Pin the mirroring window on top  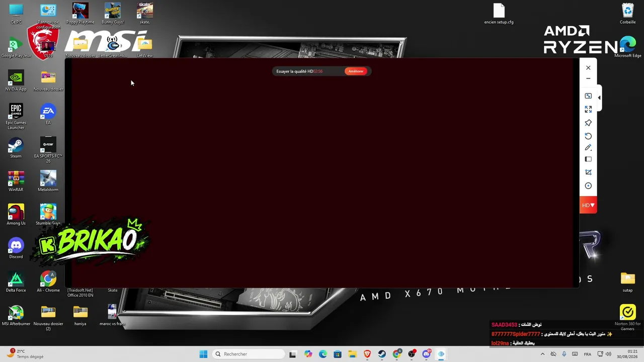[x=588, y=123]
